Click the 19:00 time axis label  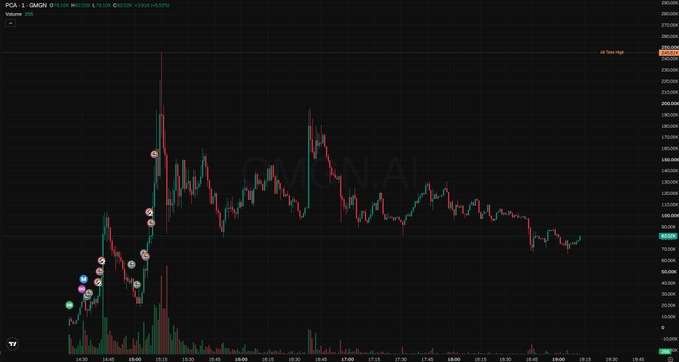coord(560,359)
